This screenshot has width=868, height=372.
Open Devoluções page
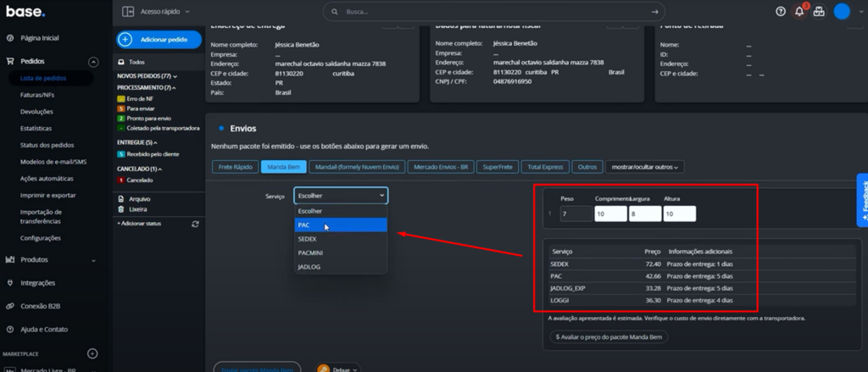pos(36,111)
